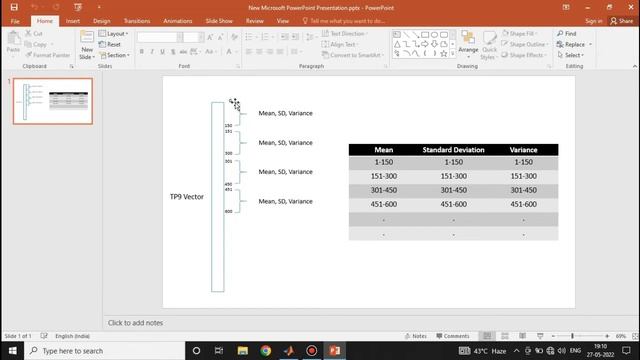Click the Paste clipboard icon
The height and width of the screenshot is (360, 640).
click(13, 38)
